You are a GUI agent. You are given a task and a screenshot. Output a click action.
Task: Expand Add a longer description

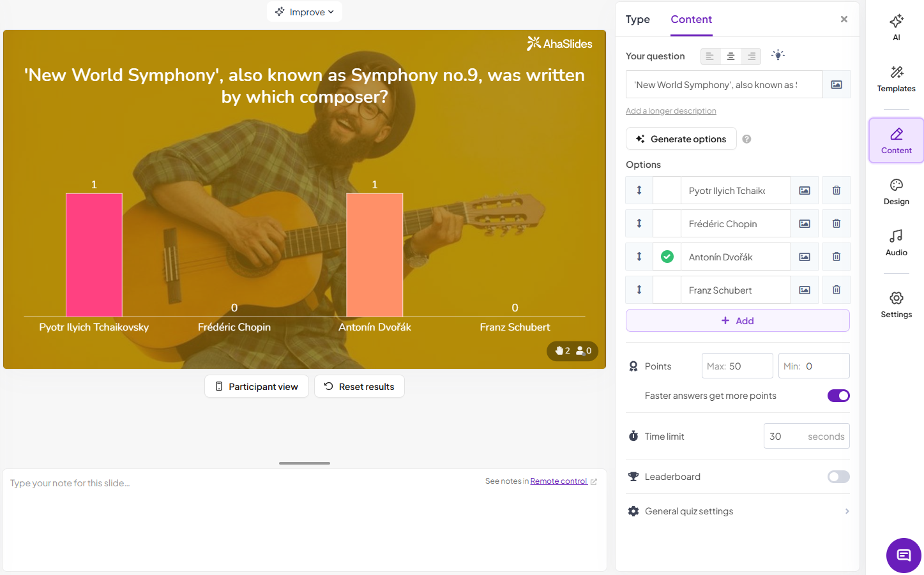(670, 111)
